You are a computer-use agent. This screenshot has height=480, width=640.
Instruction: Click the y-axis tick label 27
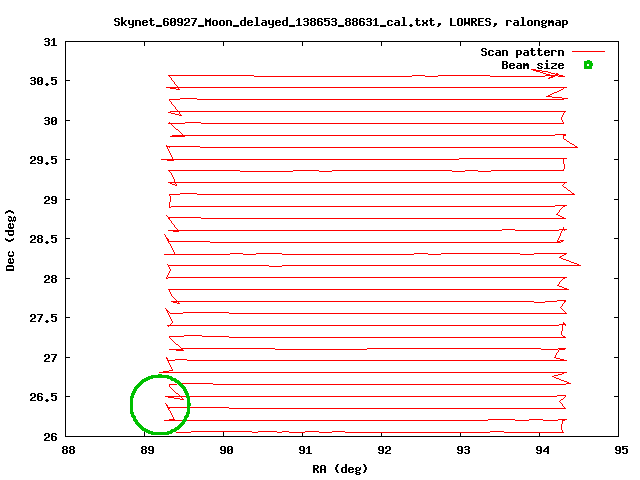[51, 358]
